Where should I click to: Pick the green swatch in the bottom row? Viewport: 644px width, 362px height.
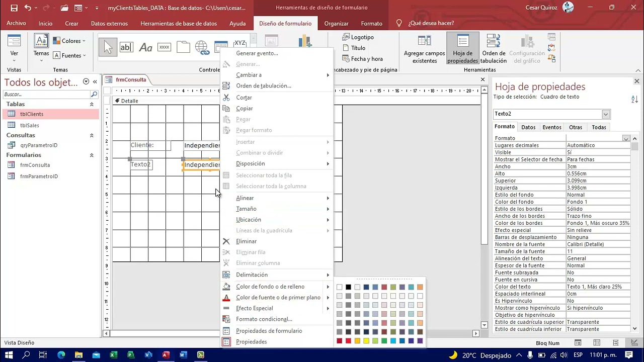coord(384,341)
